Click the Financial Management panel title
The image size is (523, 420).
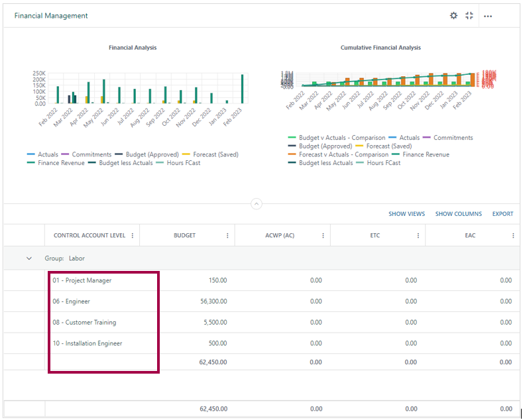(x=51, y=16)
